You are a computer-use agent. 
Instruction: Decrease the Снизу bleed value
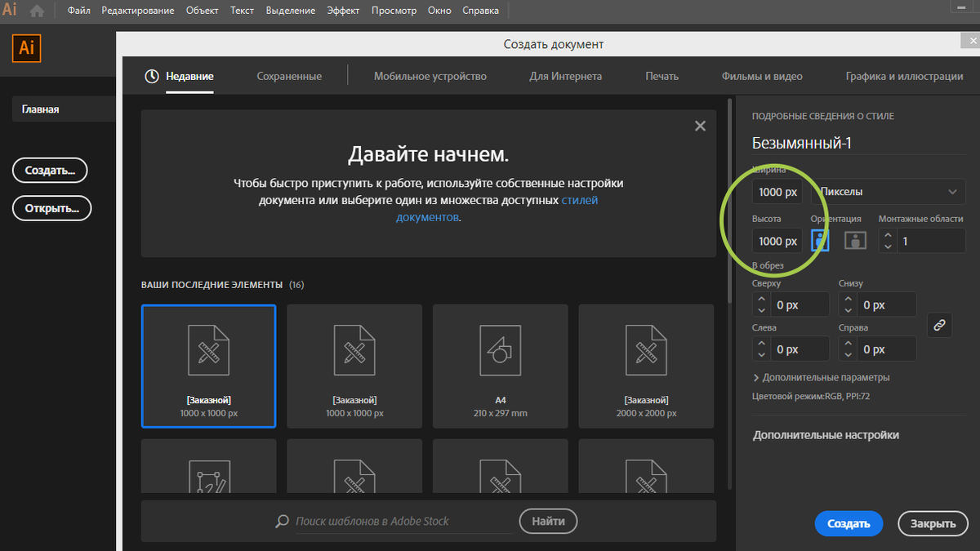846,309
